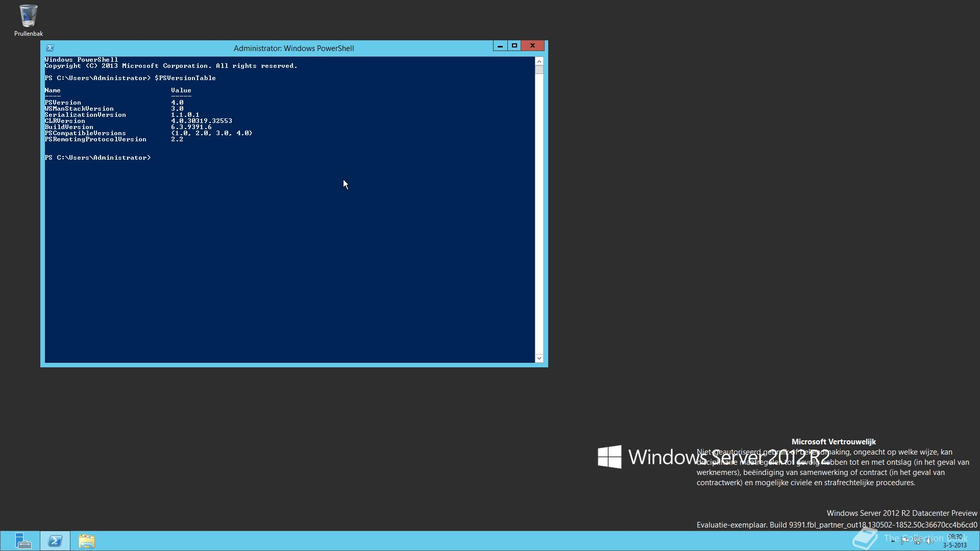Open the Prullenbak recycle bin icon
Screen dimensions: 980x551
tap(28, 20)
